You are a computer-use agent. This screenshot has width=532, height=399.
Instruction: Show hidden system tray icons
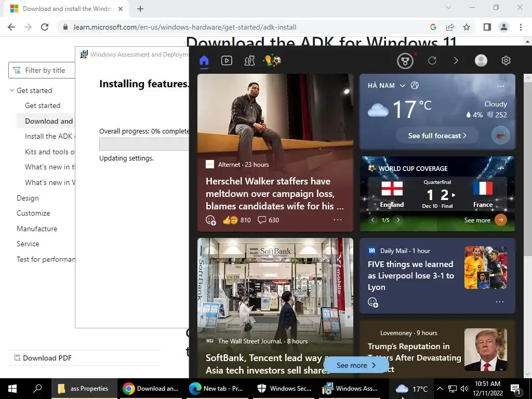click(x=440, y=389)
